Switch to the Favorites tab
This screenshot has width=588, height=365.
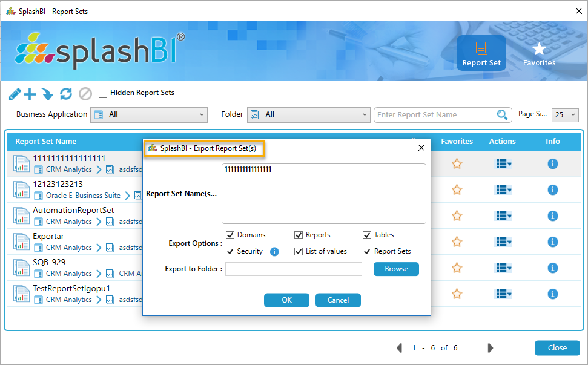[x=539, y=54]
